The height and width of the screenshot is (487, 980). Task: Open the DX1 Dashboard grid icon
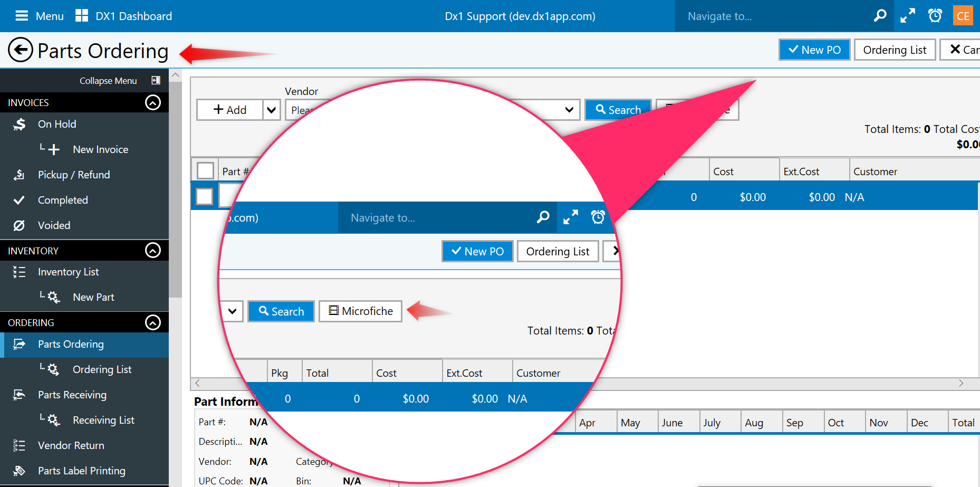click(x=82, y=16)
